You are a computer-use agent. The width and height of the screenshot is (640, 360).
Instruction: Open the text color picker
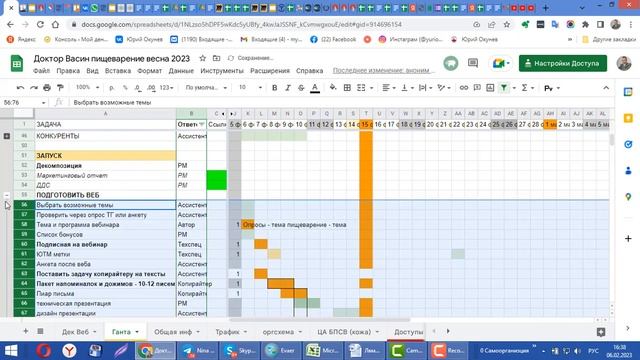click(x=315, y=88)
